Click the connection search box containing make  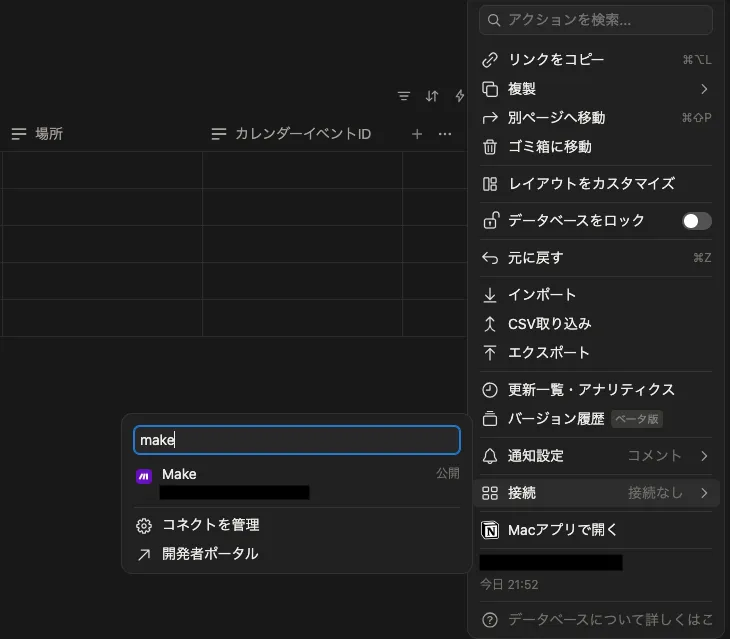297,440
